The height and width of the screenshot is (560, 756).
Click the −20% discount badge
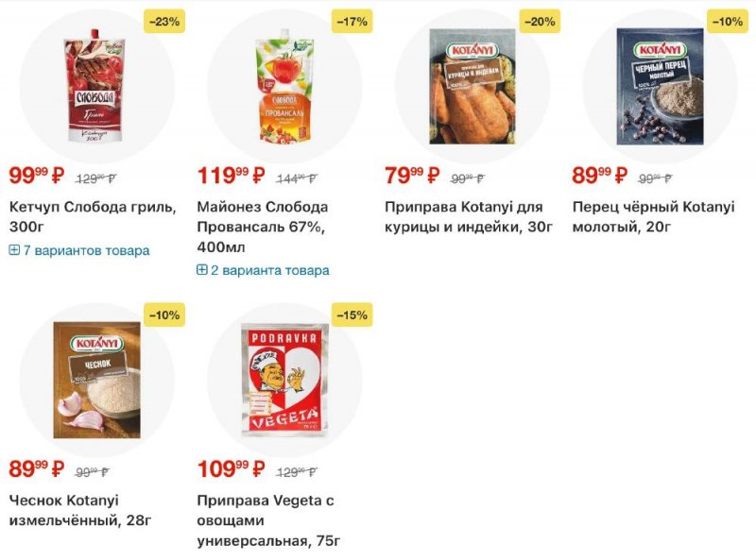click(540, 21)
